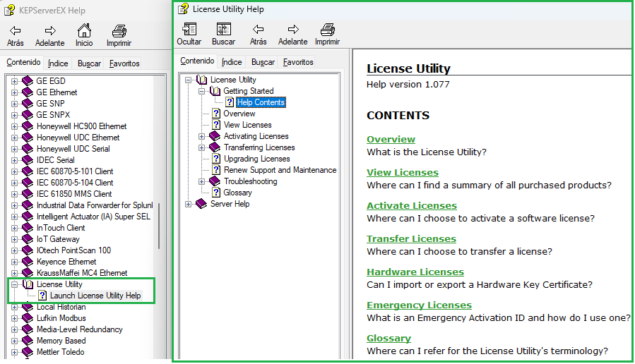Click the View Licenses topic icon in tree
The height and width of the screenshot is (364, 635).
coord(216,125)
